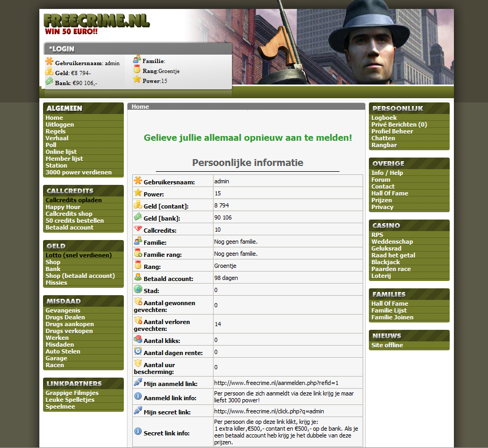Click the clock icon beside Aantal dagen rente
Screen dimensions: 488x448
138,351
